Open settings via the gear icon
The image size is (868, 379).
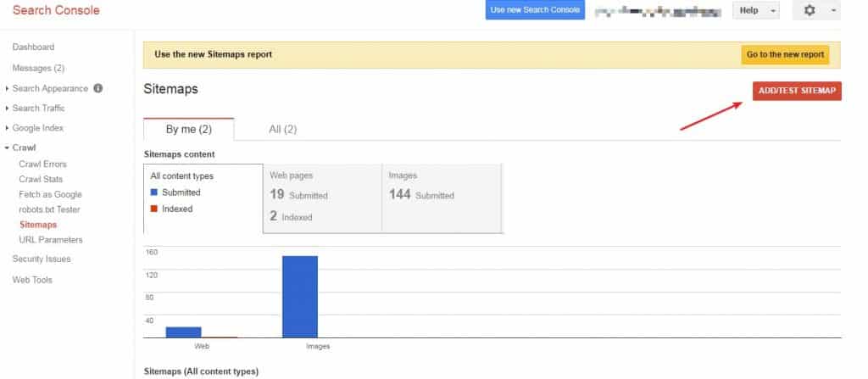click(x=810, y=10)
